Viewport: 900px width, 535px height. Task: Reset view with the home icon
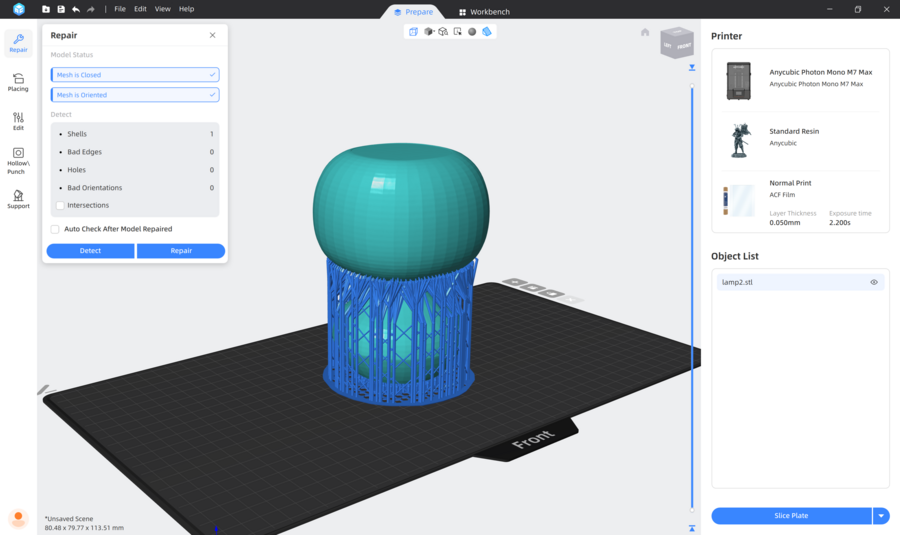[645, 32]
